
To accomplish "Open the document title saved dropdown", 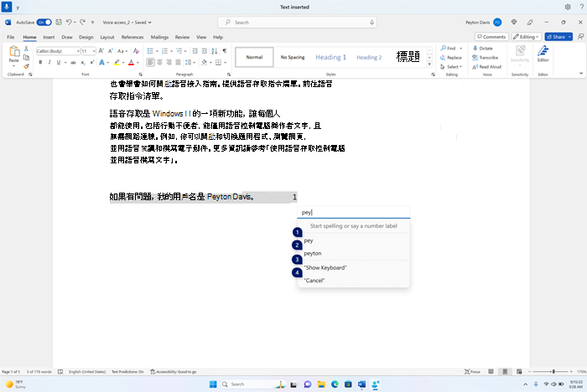I will click(127, 23).
